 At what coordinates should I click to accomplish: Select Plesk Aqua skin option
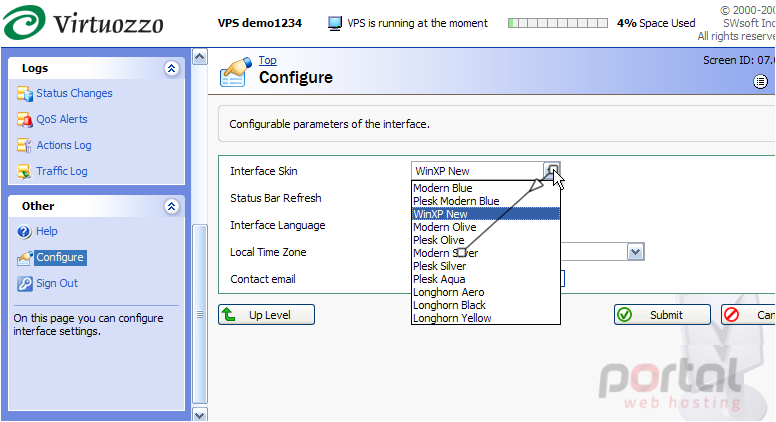click(x=485, y=279)
